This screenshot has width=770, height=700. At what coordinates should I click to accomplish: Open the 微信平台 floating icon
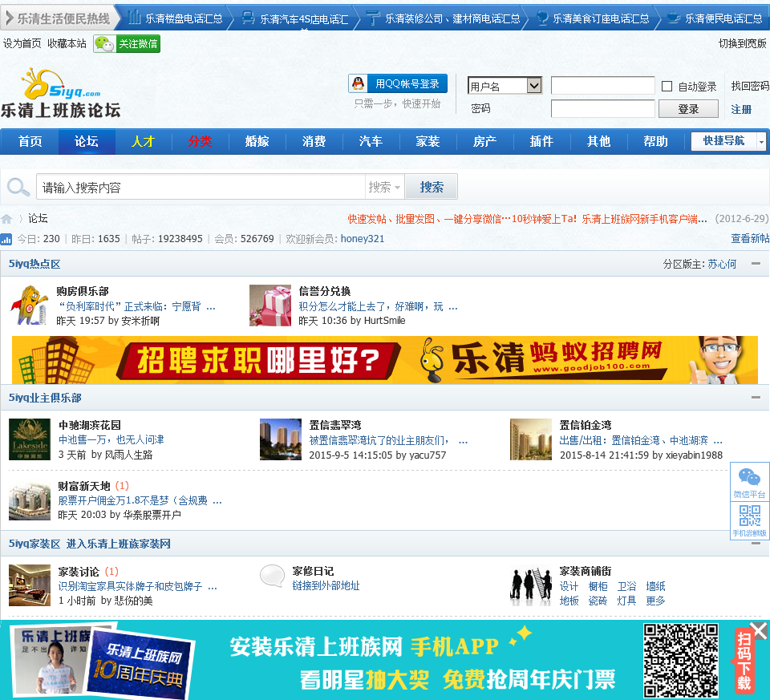pyautogui.click(x=749, y=482)
